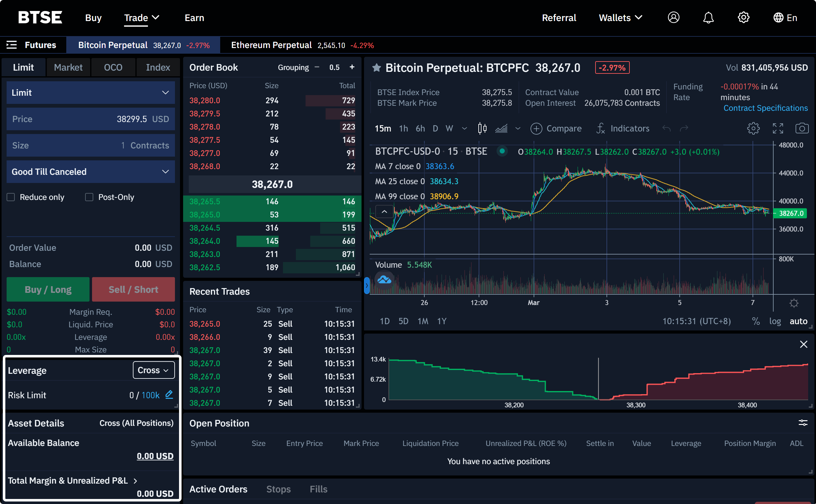Edit Risk Limit with pencil icon
The height and width of the screenshot is (504, 816).
click(169, 395)
